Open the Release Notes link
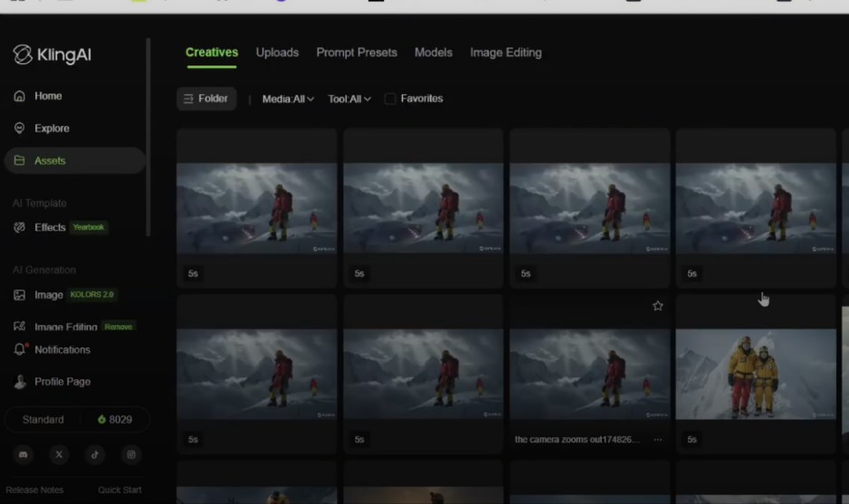Screen dimensions: 849x504 click(34, 490)
